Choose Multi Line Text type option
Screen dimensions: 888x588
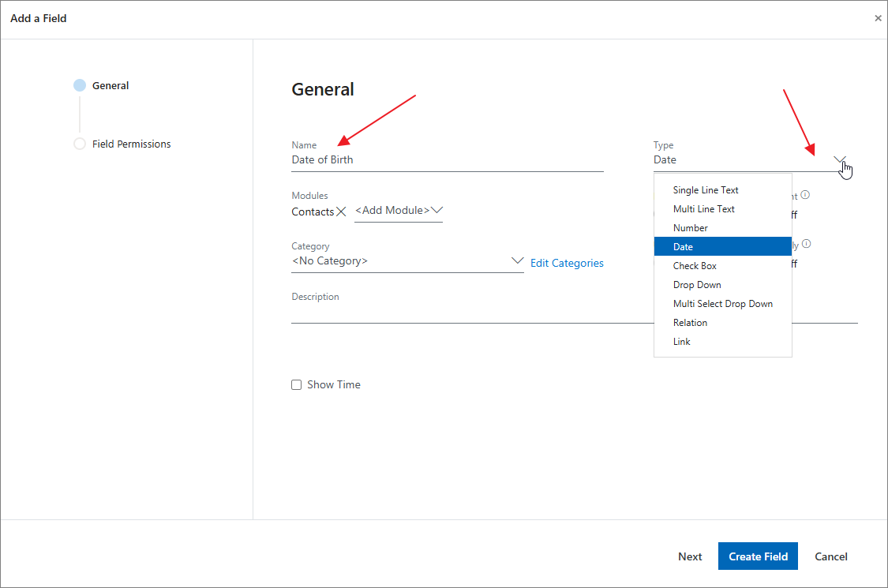pyautogui.click(x=703, y=209)
